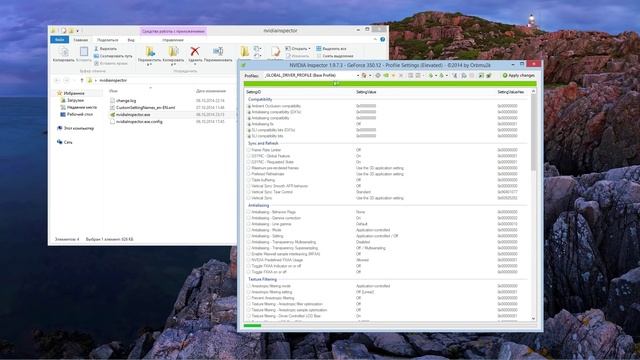Viewport: 640px width, 360px height.
Task: Click the Переместить в folder icon in Explorer
Action: pos(150,51)
